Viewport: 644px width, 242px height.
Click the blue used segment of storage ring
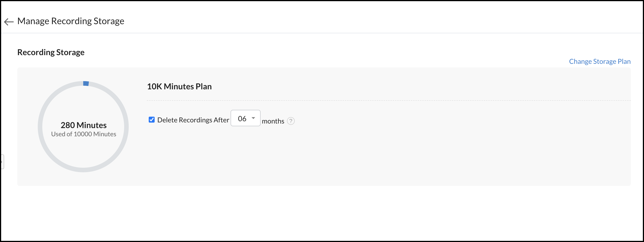point(86,83)
